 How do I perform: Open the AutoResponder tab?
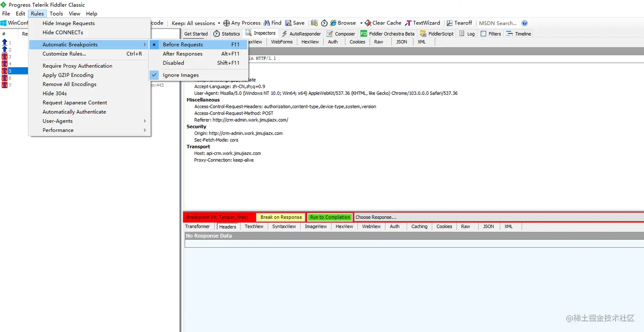pos(301,34)
